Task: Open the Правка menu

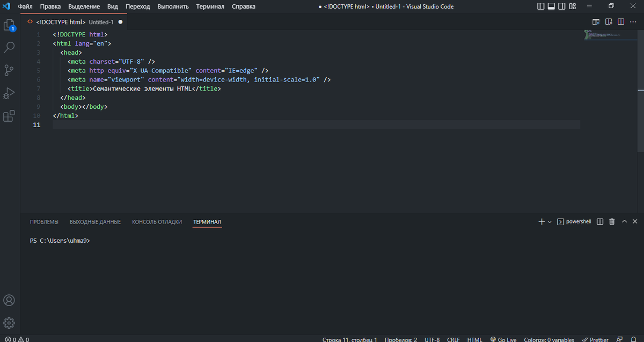Action: [x=50, y=6]
